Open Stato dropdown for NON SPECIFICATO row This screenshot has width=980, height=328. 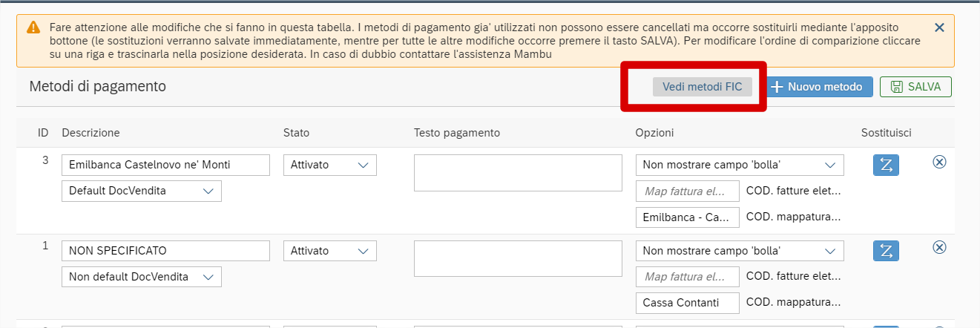pos(329,251)
